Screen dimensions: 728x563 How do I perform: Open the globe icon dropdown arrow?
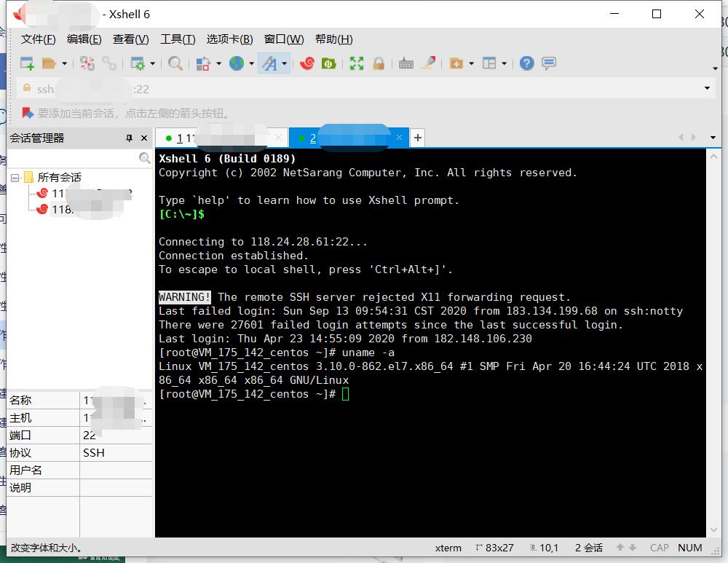pos(251,63)
